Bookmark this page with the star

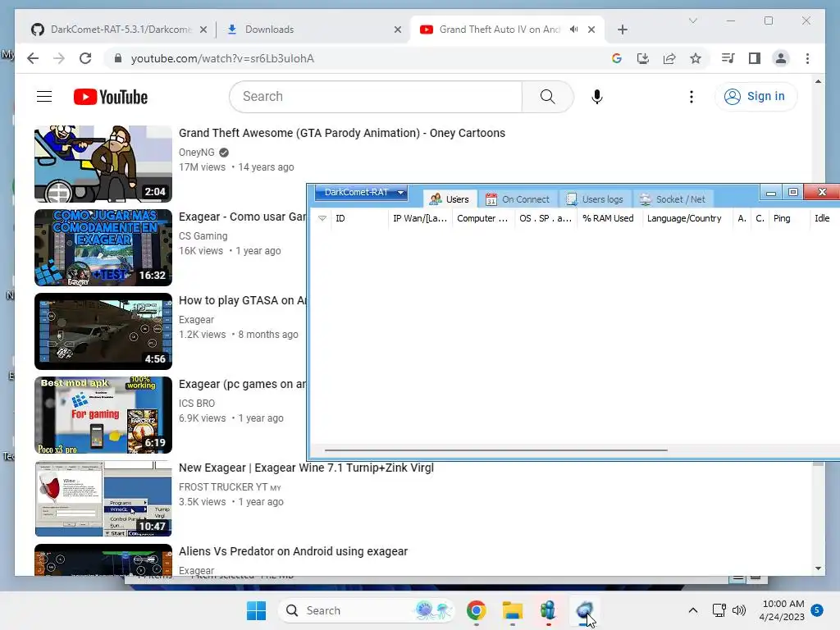[696, 58]
